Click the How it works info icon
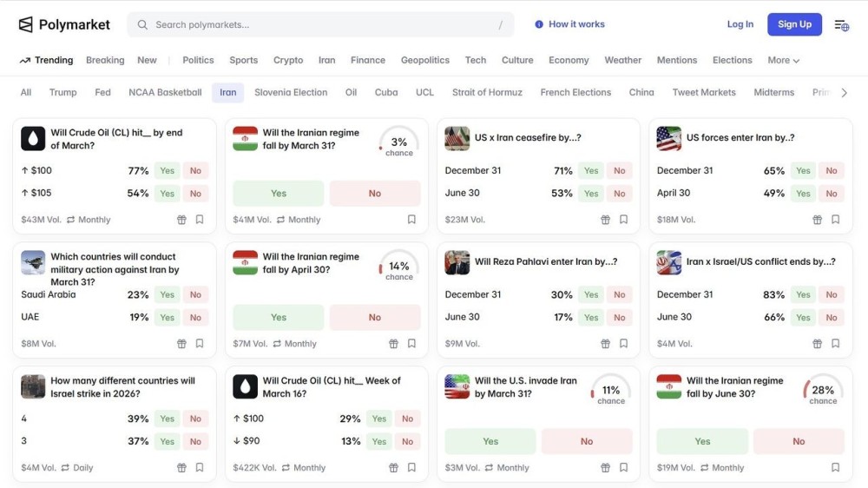The width and height of the screenshot is (868, 488). (x=539, y=24)
